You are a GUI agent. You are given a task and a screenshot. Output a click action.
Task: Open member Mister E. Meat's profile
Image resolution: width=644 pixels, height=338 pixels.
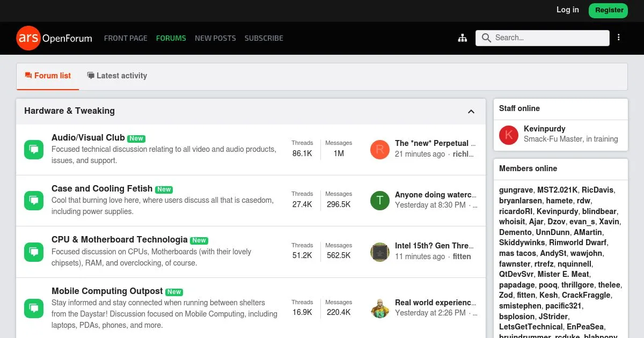click(x=563, y=274)
